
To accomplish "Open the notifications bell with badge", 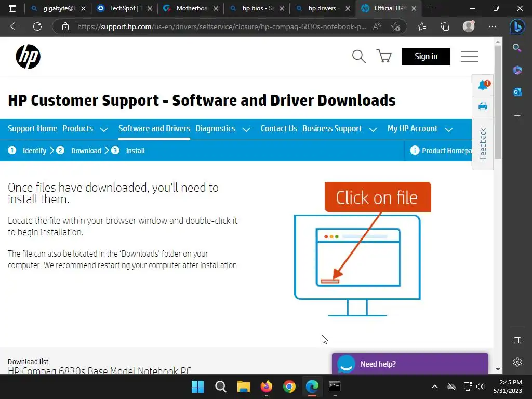I will pyautogui.click(x=483, y=85).
